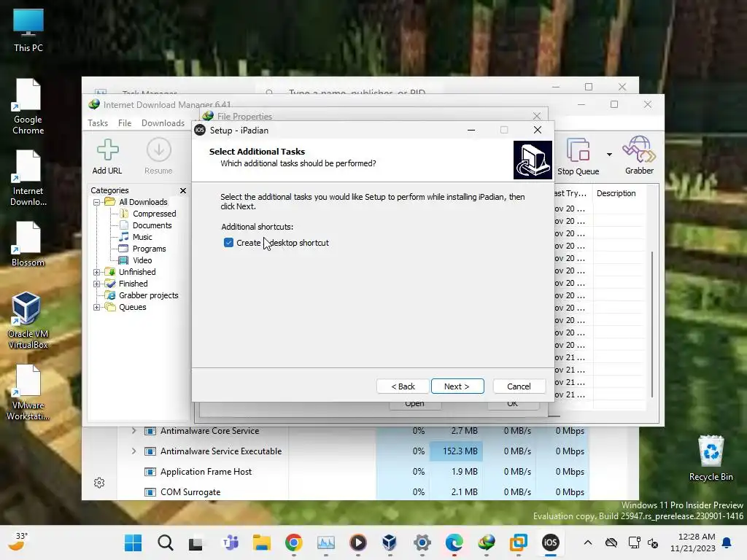747x560 pixels.
Task: Open VMware Workstation desktop shortcut
Action: (x=28, y=392)
